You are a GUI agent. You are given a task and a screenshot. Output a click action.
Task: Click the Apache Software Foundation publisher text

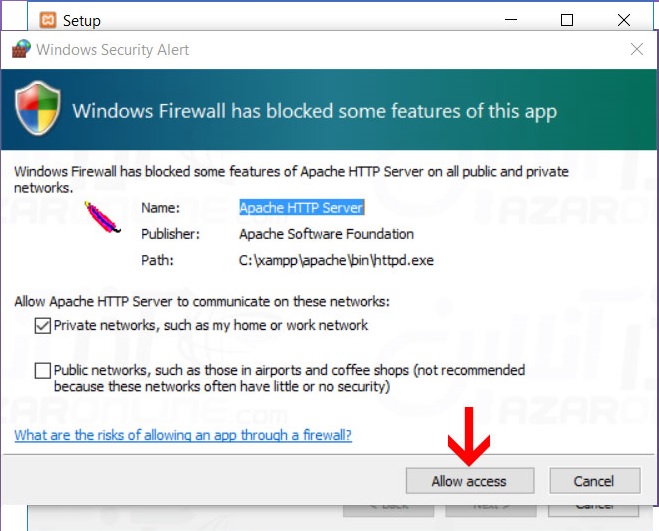click(x=326, y=234)
